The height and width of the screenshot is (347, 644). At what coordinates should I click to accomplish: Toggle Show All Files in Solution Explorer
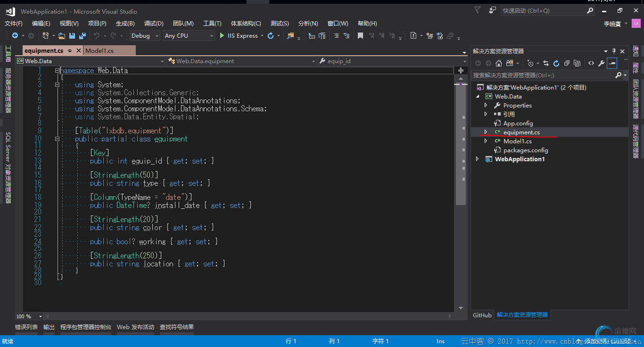click(x=577, y=63)
